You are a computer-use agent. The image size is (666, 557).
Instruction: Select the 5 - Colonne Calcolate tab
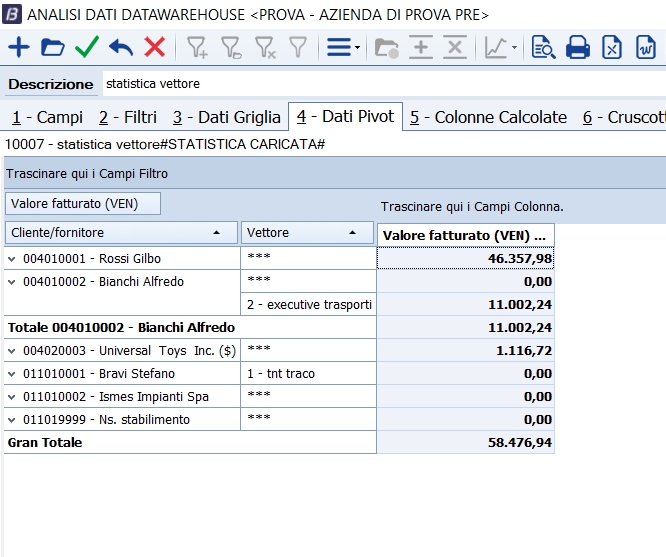coord(488,117)
